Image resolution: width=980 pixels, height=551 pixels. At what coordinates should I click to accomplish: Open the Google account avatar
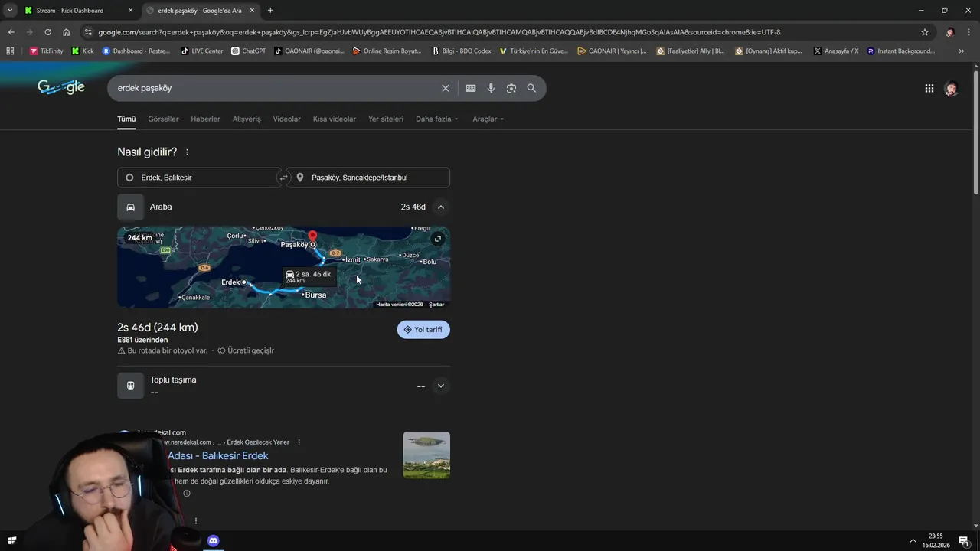pyautogui.click(x=951, y=88)
